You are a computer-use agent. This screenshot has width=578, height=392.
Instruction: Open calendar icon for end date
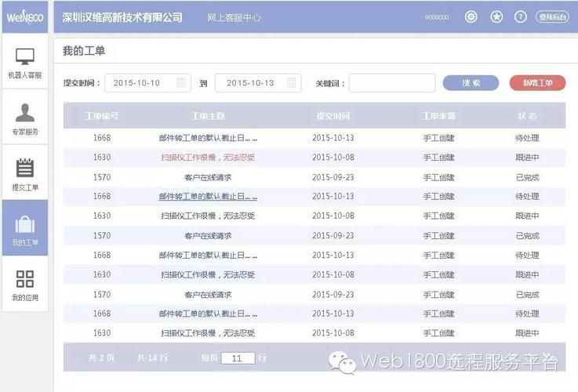[x=291, y=83]
